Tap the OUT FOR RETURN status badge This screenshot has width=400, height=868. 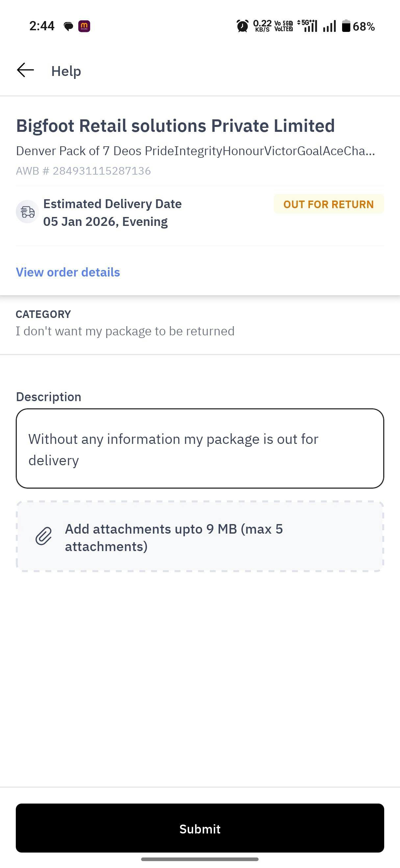[x=329, y=204]
